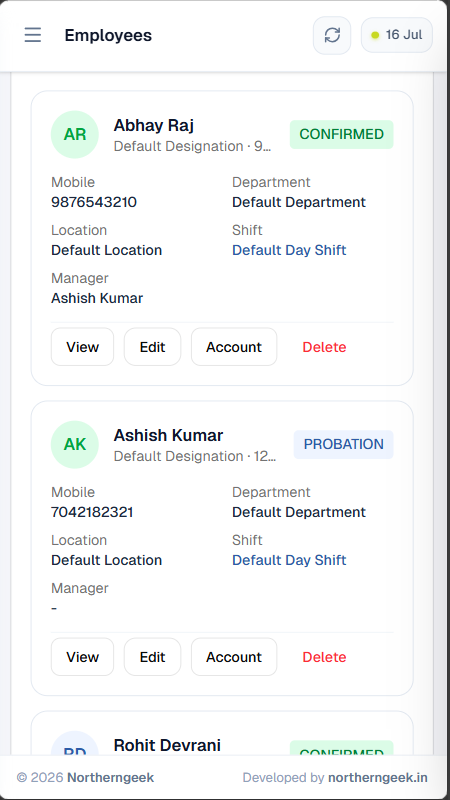Image resolution: width=450 pixels, height=800 pixels.
Task: Click the 16 Jul date badge
Action: click(x=397, y=35)
